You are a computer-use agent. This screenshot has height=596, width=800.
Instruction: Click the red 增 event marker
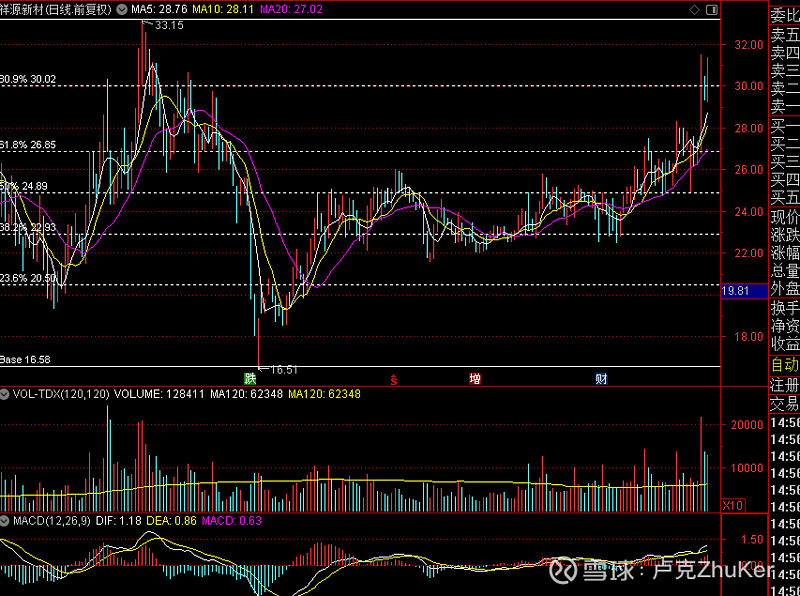click(475, 379)
